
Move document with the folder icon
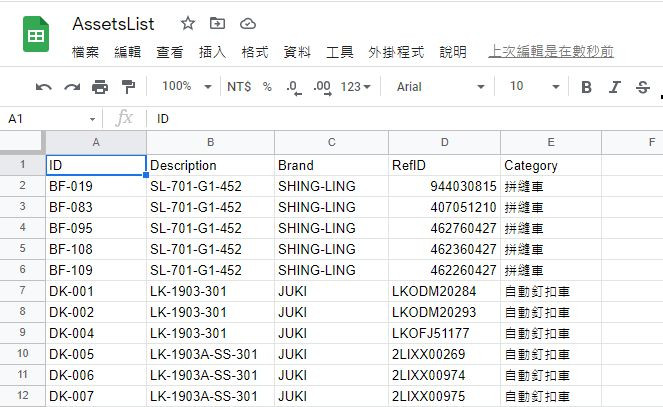[217, 23]
